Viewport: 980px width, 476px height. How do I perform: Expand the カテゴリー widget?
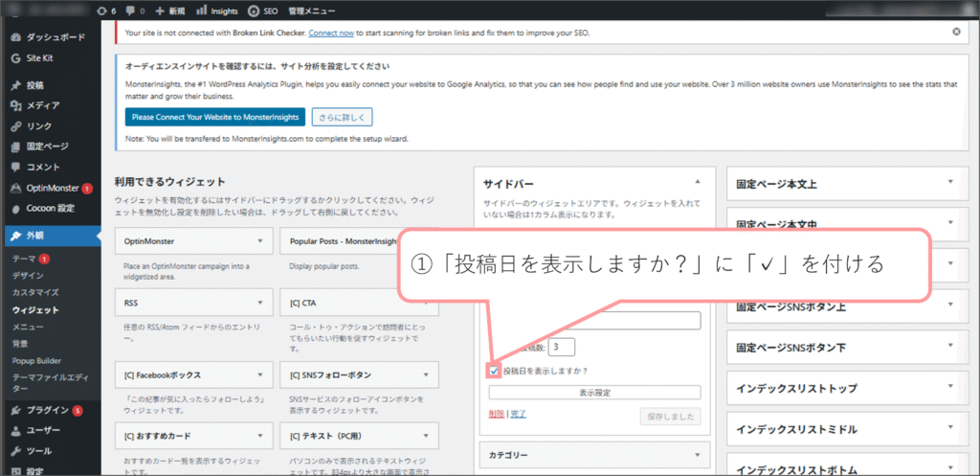[697, 455]
